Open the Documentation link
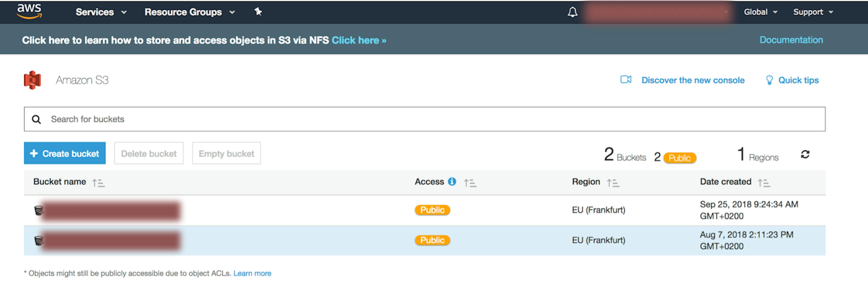868x290 pixels. [x=791, y=40]
